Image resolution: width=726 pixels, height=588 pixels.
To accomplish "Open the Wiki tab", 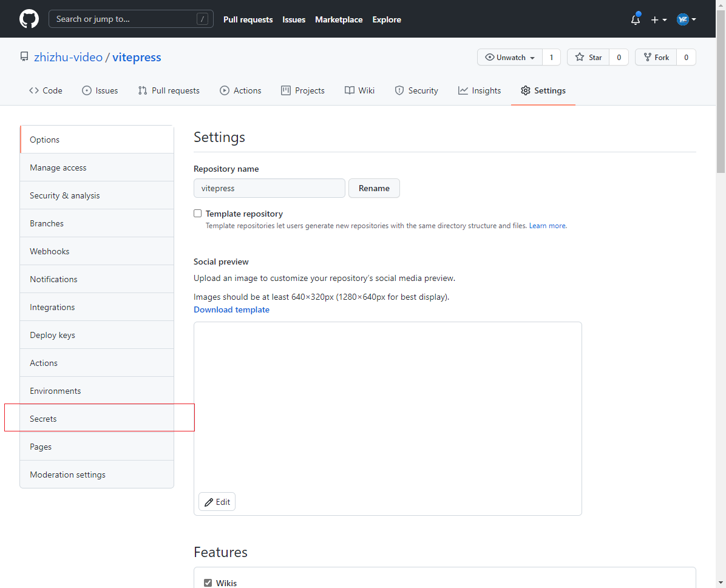I will point(359,91).
